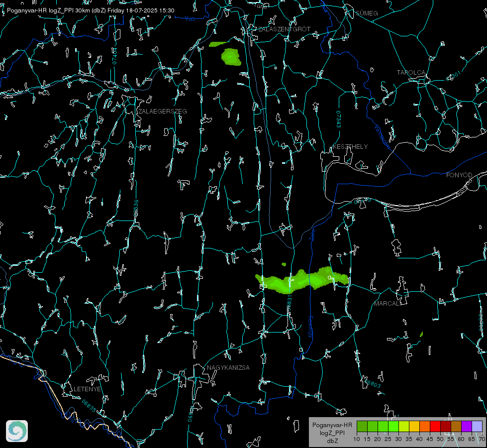The image size is (487, 448).
Task: Click the legend scale value 70
Action: pos(482,440)
